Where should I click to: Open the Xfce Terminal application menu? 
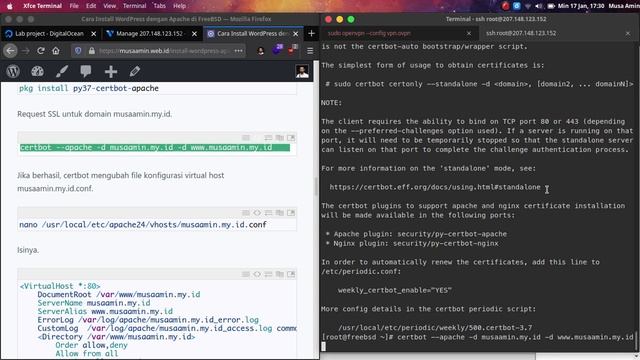pos(42,6)
